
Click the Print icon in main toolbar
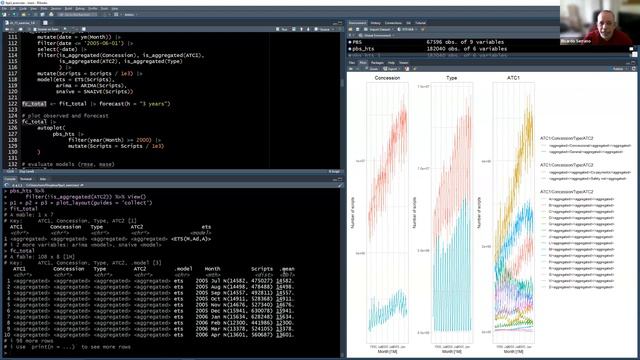pos(51,14)
